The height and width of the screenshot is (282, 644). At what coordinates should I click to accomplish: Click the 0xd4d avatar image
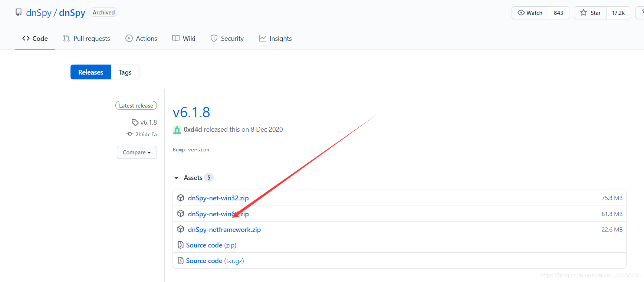tap(177, 129)
